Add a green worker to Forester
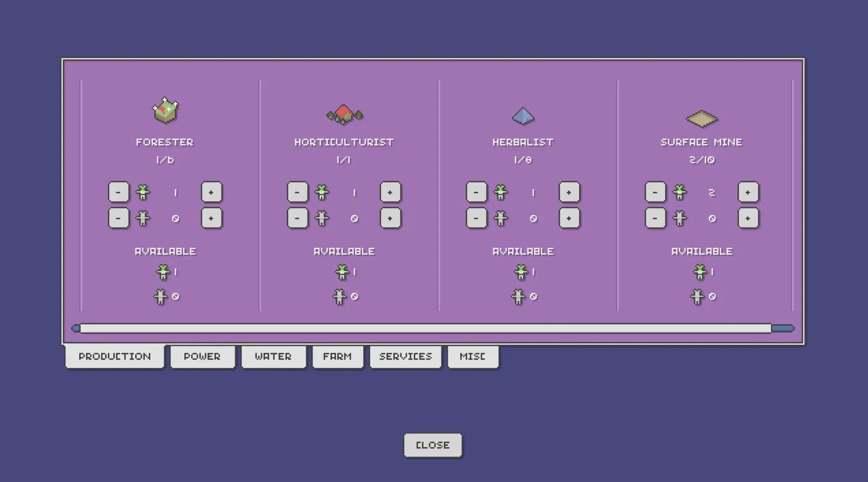The height and width of the screenshot is (482, 868). 211,193
